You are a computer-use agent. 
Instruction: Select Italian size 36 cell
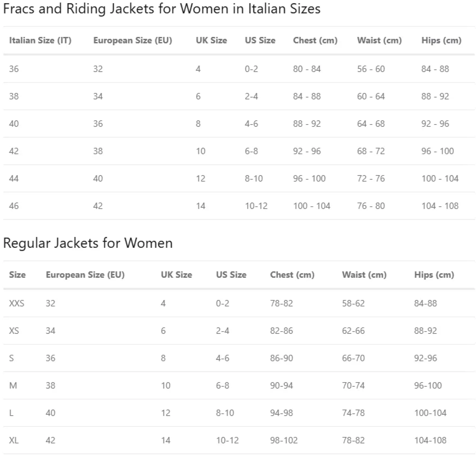point(14,69)
